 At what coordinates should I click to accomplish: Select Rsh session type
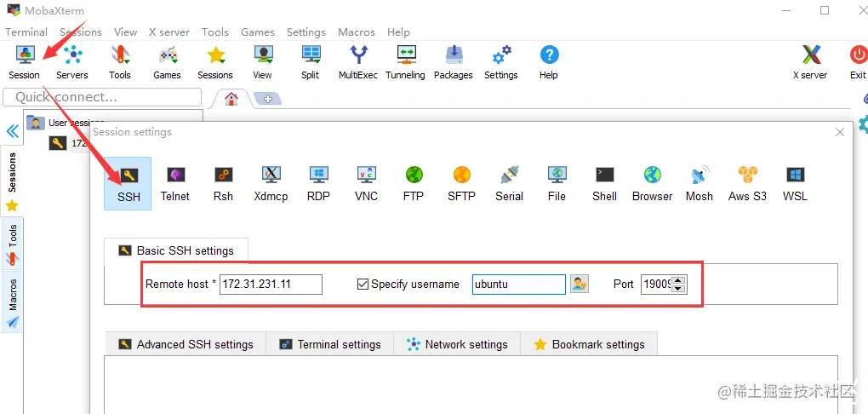pos(223,184)
